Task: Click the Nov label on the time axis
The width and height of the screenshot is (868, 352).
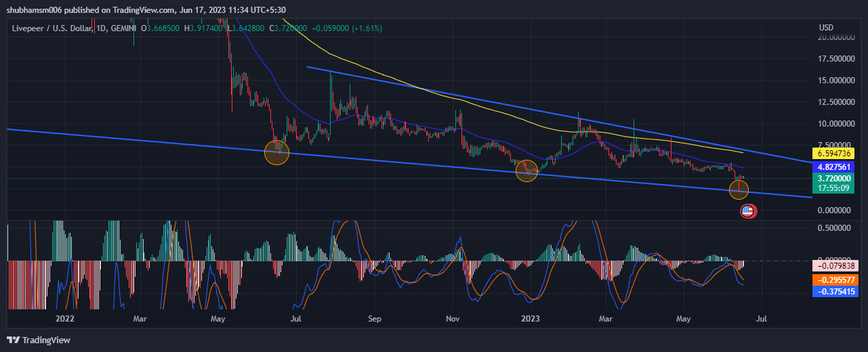Action: [454, 317]
